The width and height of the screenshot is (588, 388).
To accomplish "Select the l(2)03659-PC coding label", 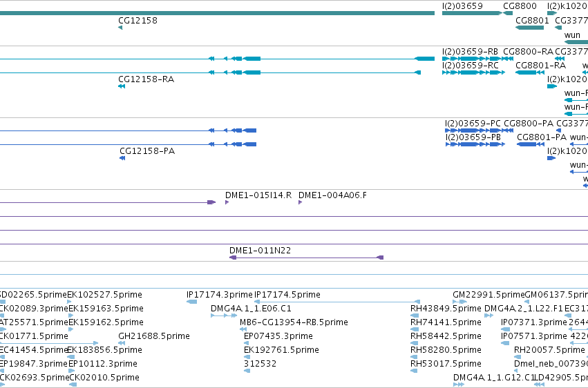I will (x=473, y=124).
